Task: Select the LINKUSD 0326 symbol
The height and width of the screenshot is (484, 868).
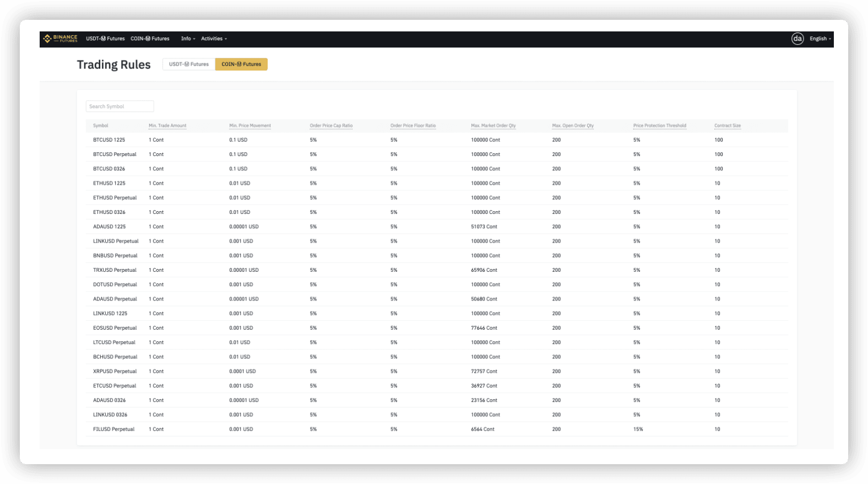Action: point(110,415)
